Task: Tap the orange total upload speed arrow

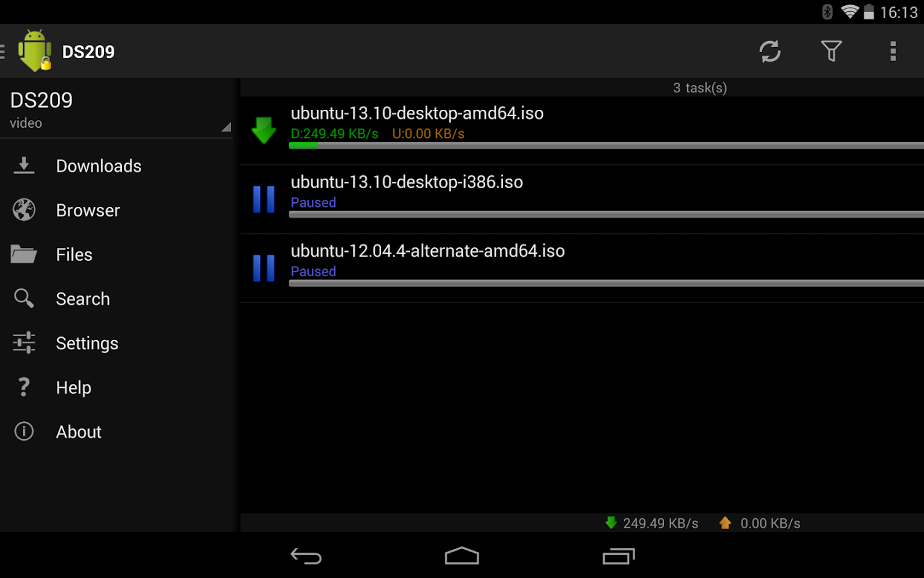Action: pyautogui.click(x=725, y=523)
